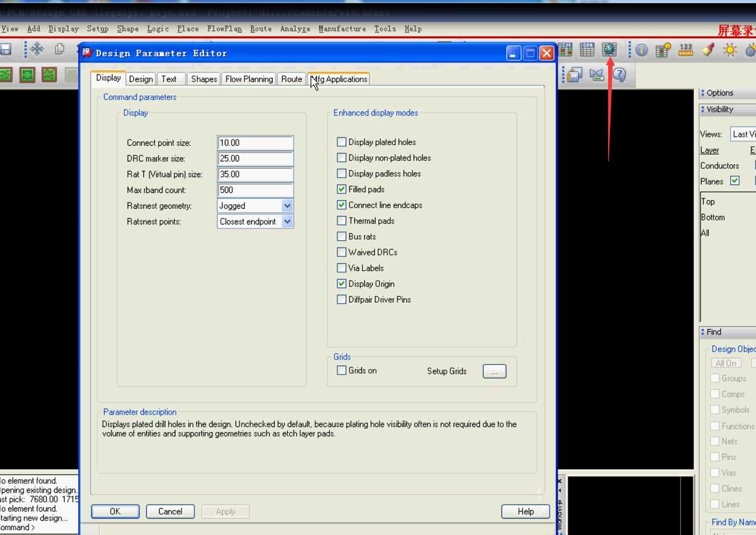Click the DFA spreadsheet toolbar icon
Image resolution: width=756 pixels, height=535 pixels.
point(587,50)
